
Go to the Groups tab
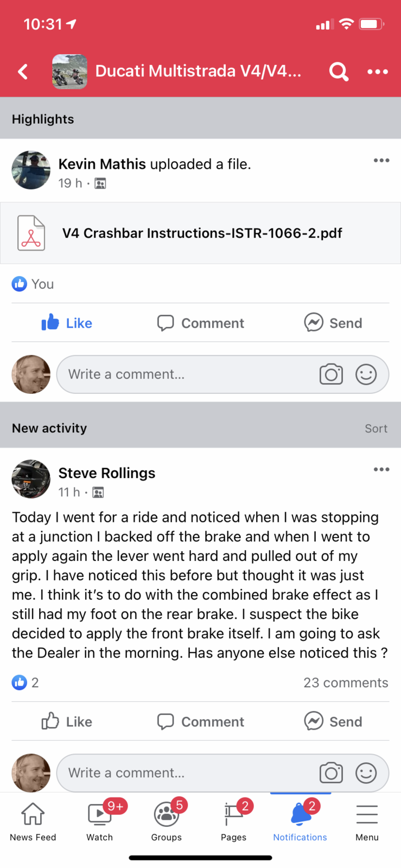point(167,821)
